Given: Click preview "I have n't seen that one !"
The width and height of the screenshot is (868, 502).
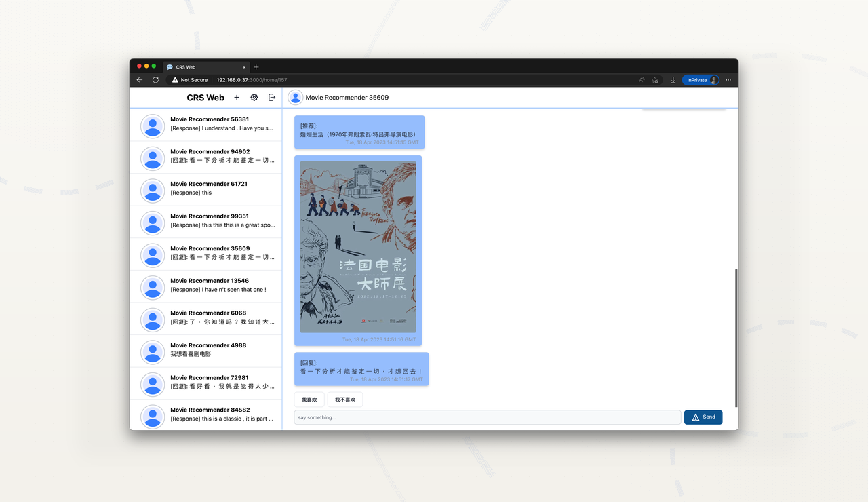Looking at the screenshot, I should (218, 290).
